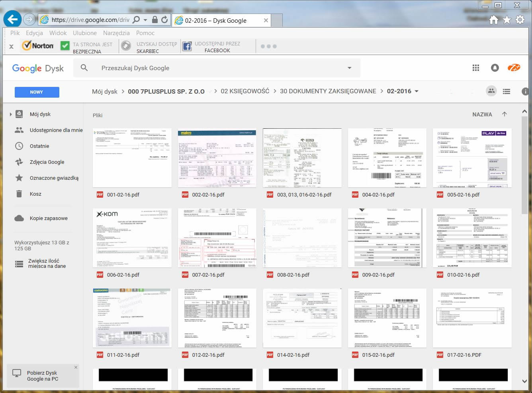This screenshot has height=393, width=532.
Task: Go to Mój dysk breadcrumb
Action: (x=105, y=91)
